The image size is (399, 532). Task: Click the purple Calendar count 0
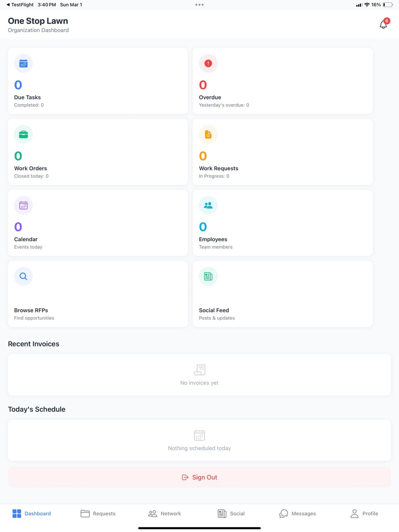tap(18, 227)
